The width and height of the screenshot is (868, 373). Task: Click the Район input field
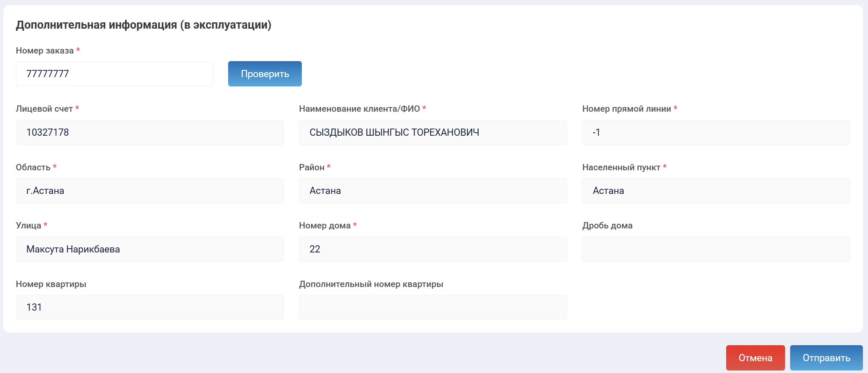click(432, 191)
